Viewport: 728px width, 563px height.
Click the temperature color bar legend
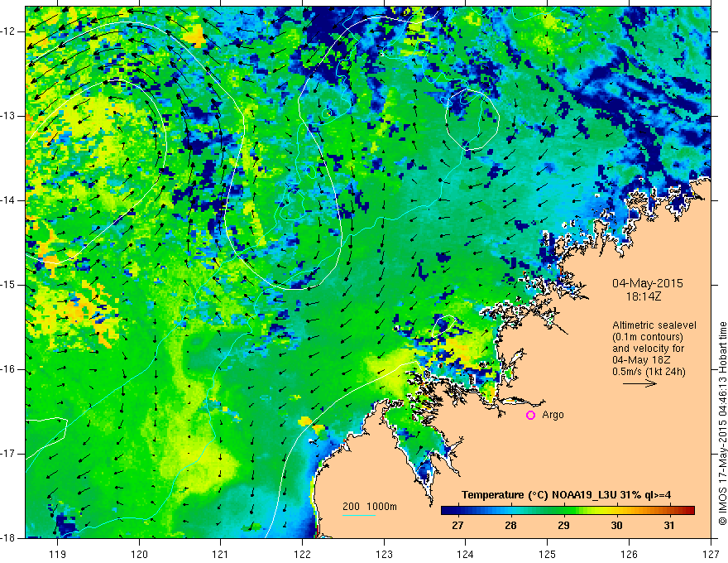coord(568,511)
